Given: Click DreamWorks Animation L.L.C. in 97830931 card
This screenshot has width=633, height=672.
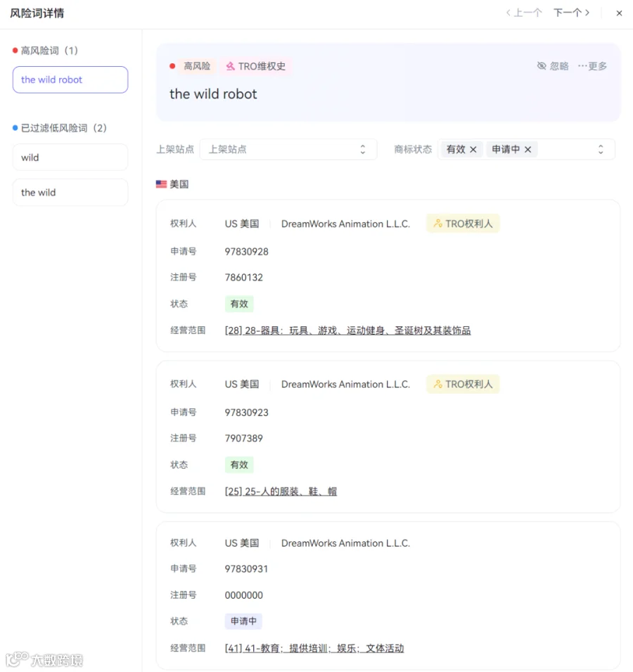Looking at the screenshot, I should coord(345,543).
